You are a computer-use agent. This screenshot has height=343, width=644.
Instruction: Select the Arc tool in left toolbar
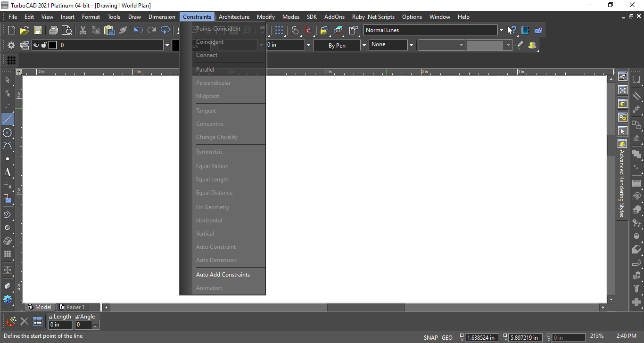coord(8,146)
